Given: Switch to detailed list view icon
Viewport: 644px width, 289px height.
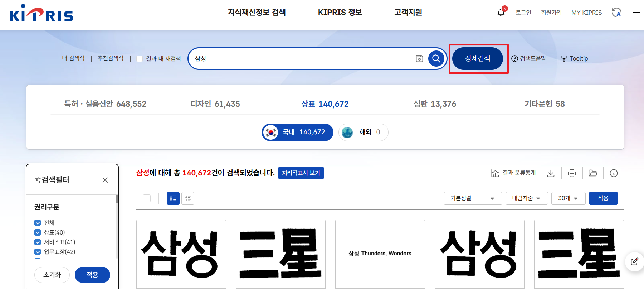Looking at the screenshot, I should click(x=173, y=198).
